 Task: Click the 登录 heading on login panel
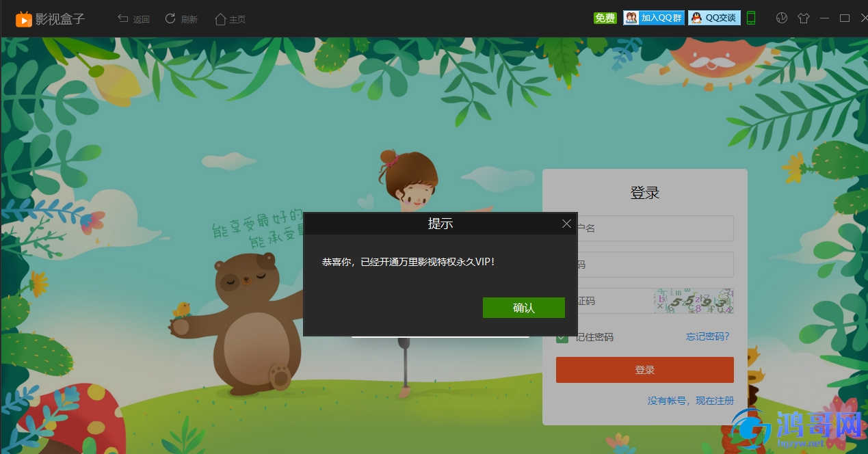point(645,193)
